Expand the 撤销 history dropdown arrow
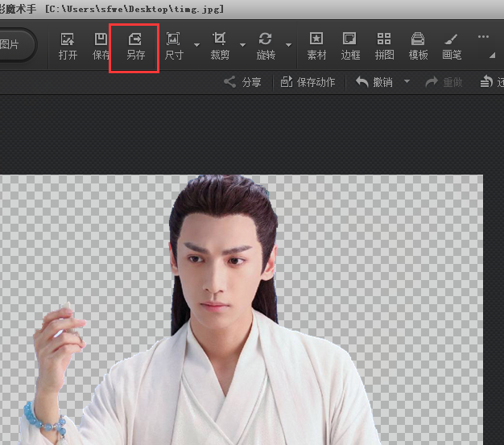 [407, 81]
